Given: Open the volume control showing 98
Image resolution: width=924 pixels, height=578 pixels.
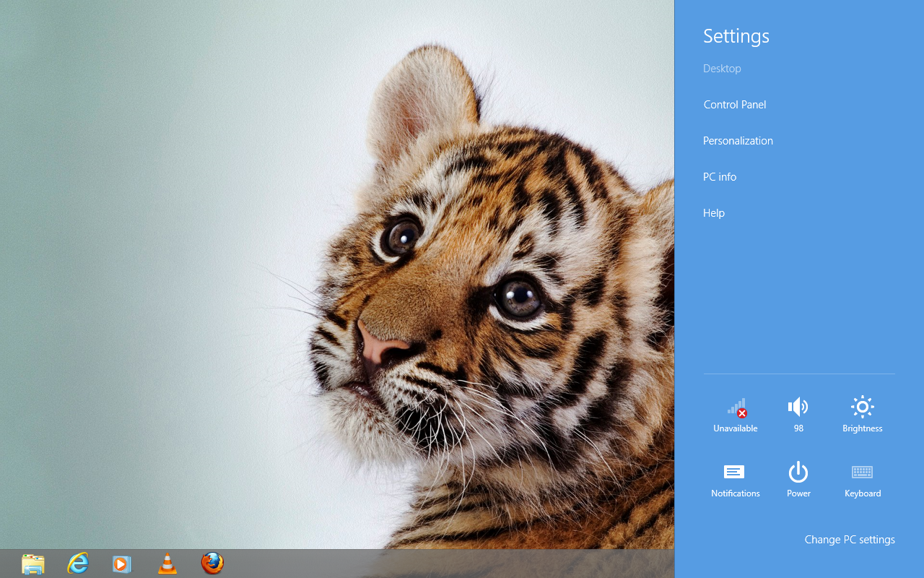Looking at the screenshot, I should tap(798, 415).
